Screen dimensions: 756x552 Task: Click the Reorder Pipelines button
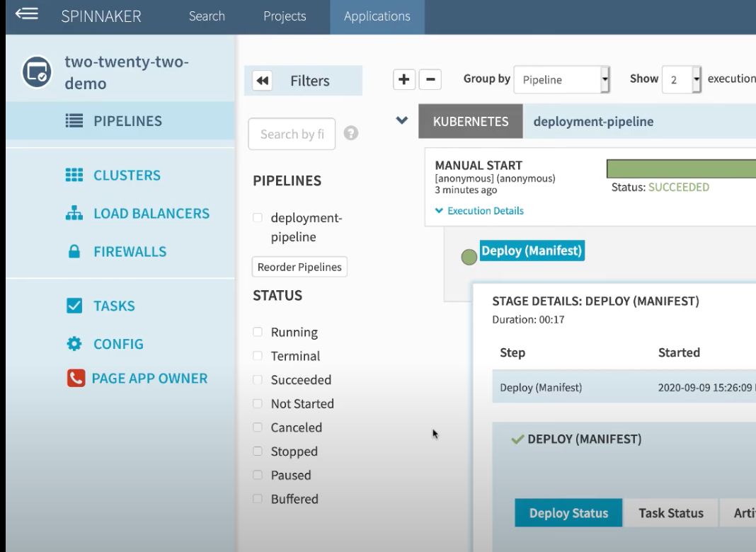(299, 267)
